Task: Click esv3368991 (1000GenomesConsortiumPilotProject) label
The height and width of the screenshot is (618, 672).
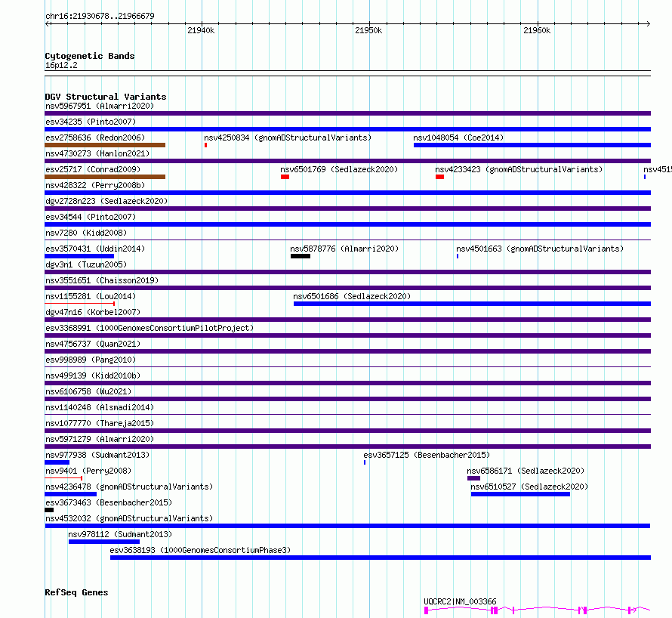Action: [x=150, y=328]
